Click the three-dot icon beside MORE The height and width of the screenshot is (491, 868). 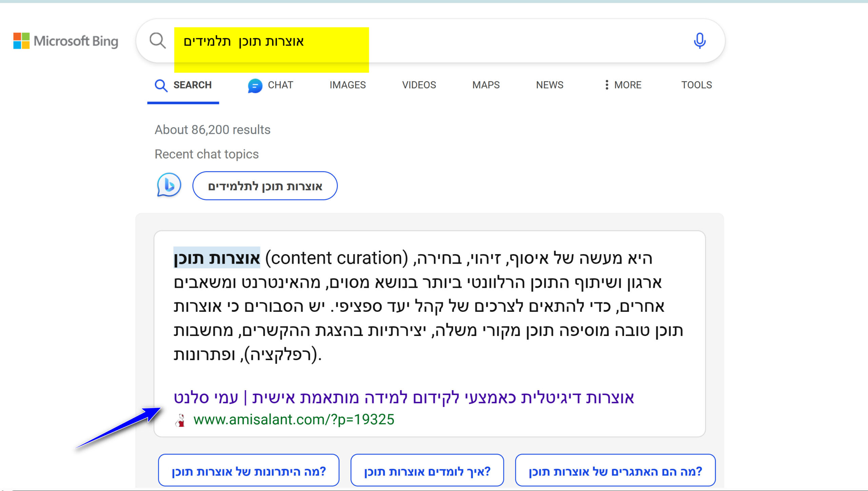(x=607, y=85)
